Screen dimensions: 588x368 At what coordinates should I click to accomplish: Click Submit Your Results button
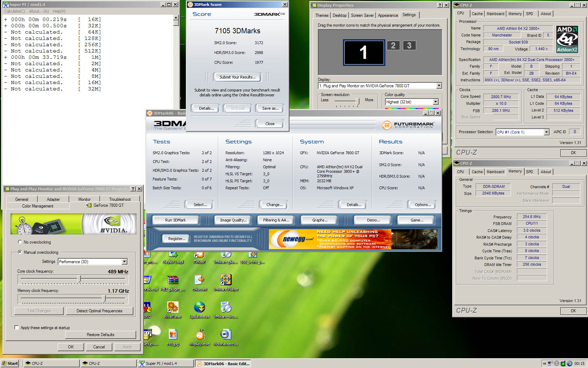click(238, 77)
